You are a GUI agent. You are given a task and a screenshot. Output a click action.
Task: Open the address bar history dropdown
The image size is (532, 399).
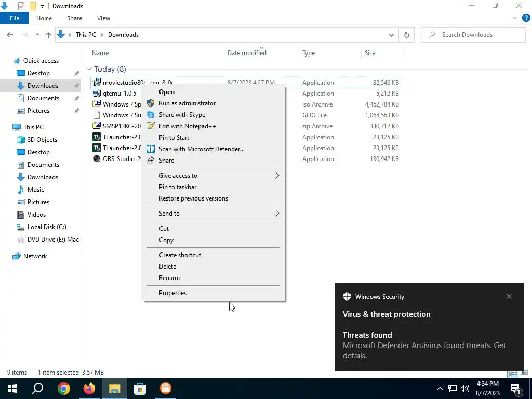click(391, 35)
